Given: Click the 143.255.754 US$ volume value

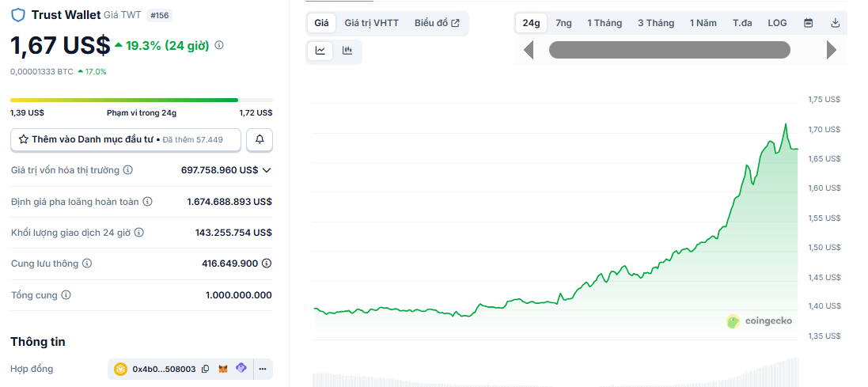Looking at the screenshot, I should click(233, 233).
